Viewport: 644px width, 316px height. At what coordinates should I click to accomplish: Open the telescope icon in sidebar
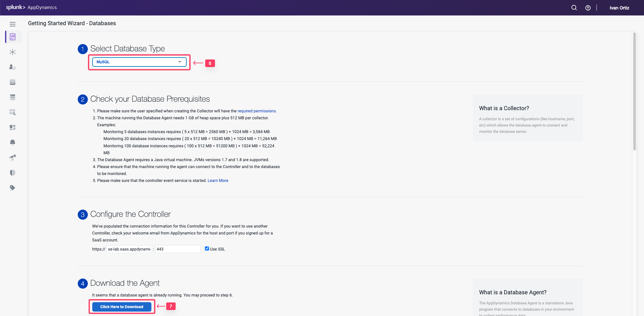pos(13,158)
